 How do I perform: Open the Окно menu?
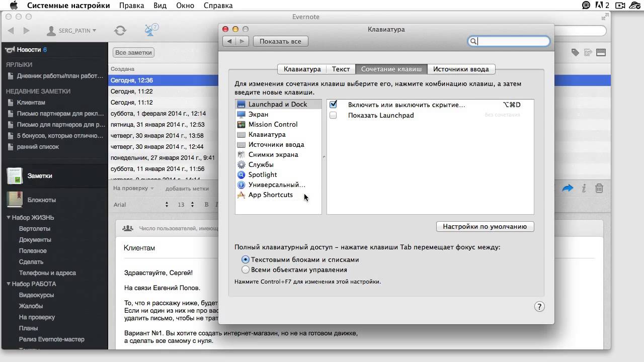click(x=185, y=6)
